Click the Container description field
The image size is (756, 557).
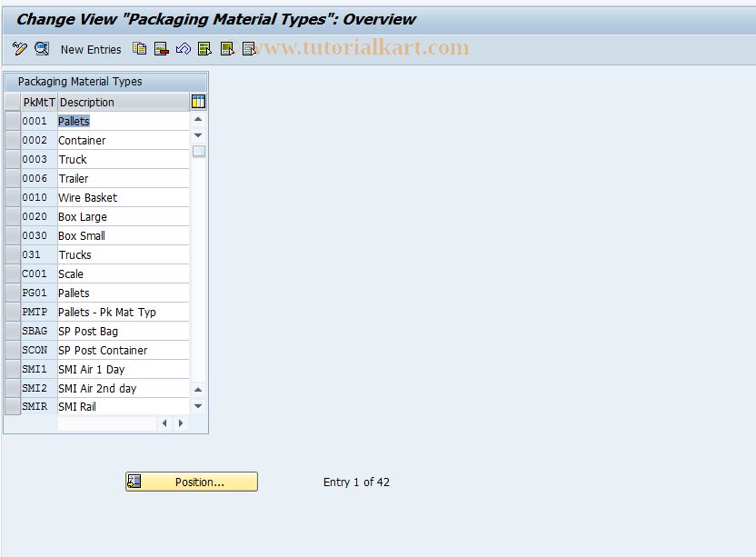(124, 140)
